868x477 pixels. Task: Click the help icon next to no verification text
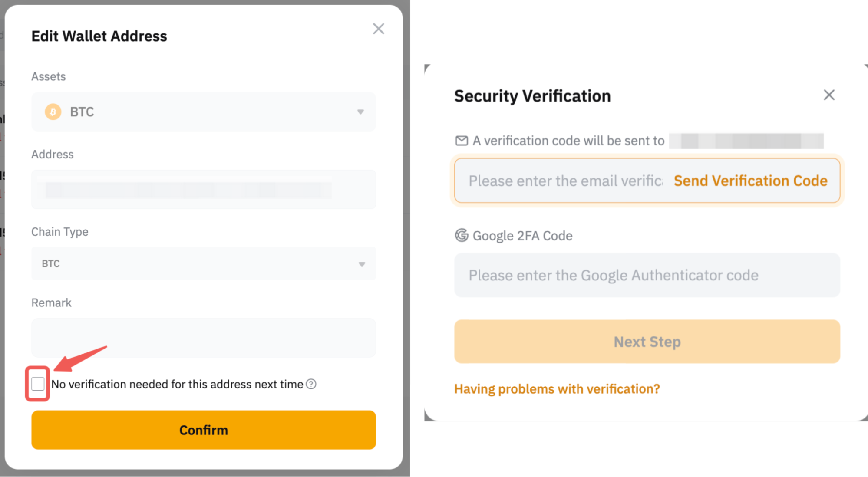tap(311, 384)
